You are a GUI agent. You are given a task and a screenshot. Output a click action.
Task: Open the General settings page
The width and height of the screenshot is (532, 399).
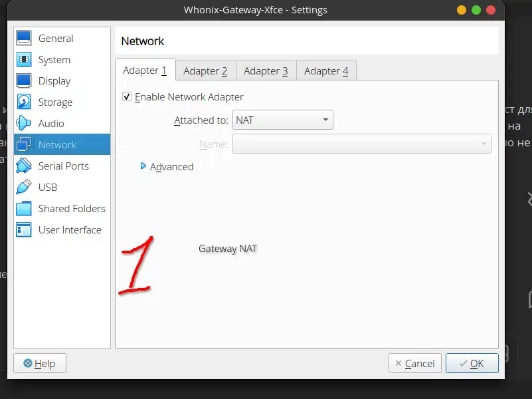62,38
